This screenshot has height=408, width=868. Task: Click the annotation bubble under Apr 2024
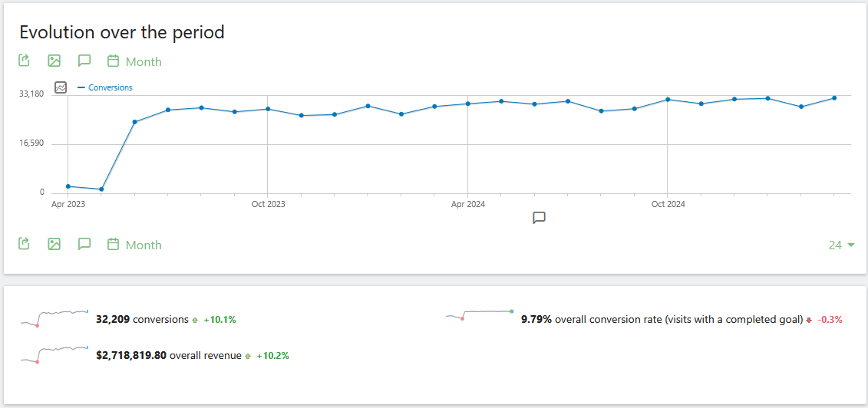point(539,218)
